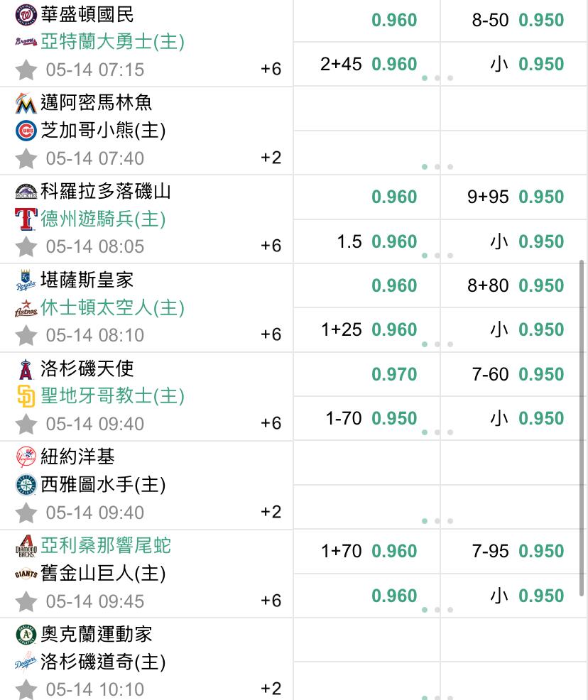The height and width of the screenshot is (700, 588).
Task: Click the Houston Astros logo
Action: click(26, 307)
